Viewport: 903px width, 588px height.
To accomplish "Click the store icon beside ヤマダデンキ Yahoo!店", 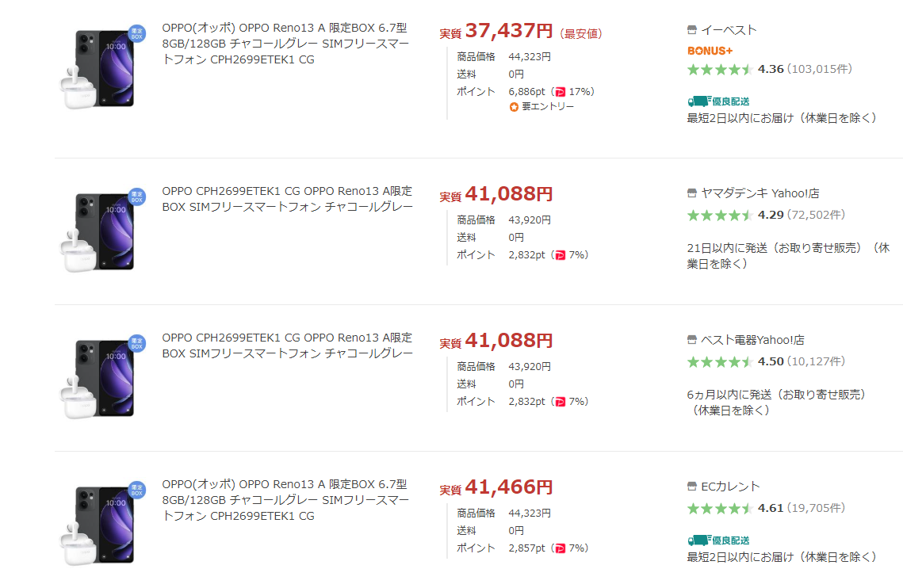I will pyautogui.click(x=691, y=193).
